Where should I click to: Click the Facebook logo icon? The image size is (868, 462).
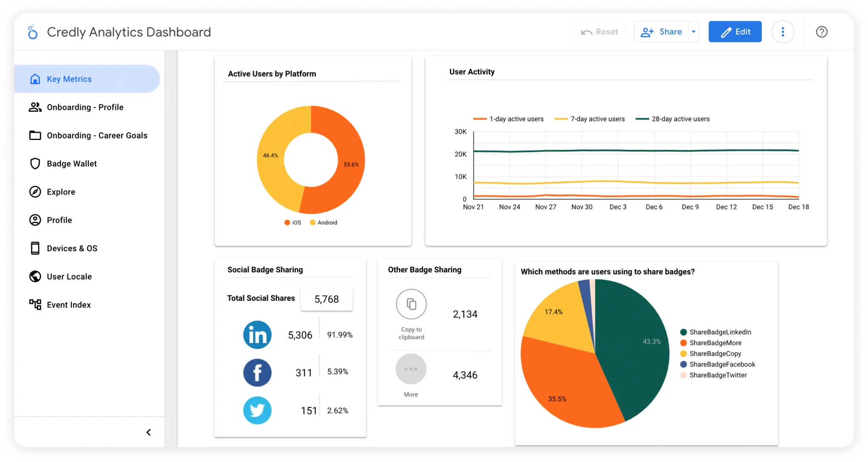[257, 373]
